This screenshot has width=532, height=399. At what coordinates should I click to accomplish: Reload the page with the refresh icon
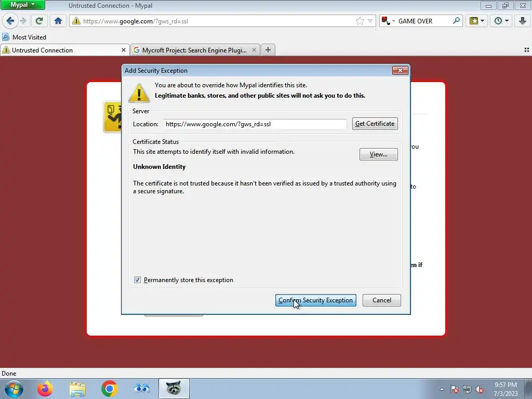tap(39, 21)
